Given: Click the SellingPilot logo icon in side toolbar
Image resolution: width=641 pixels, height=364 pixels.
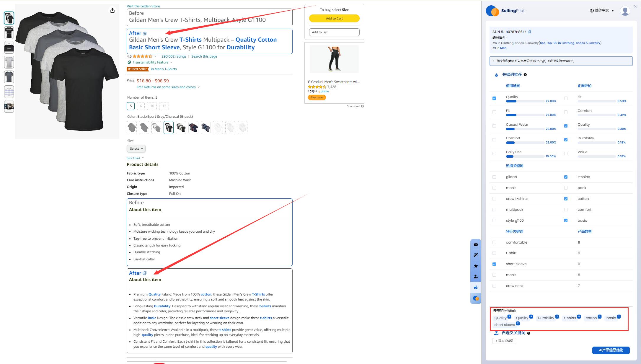Looking at the screenshot, I should click(476, 298).
